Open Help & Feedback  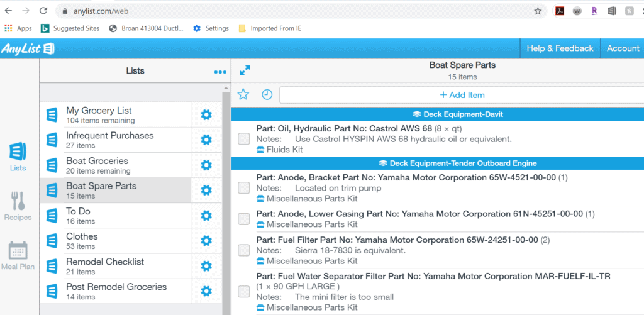click(x=560, y=48)
